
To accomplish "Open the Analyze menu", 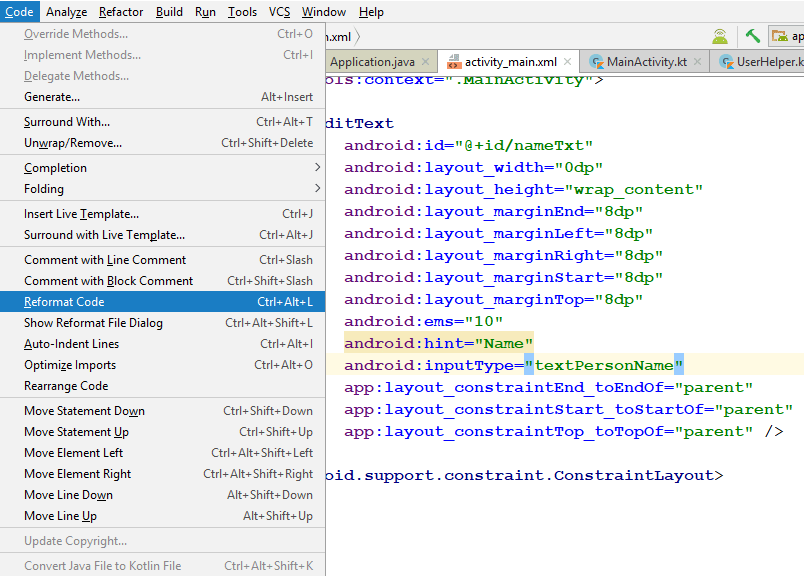I will pos(66,12).
